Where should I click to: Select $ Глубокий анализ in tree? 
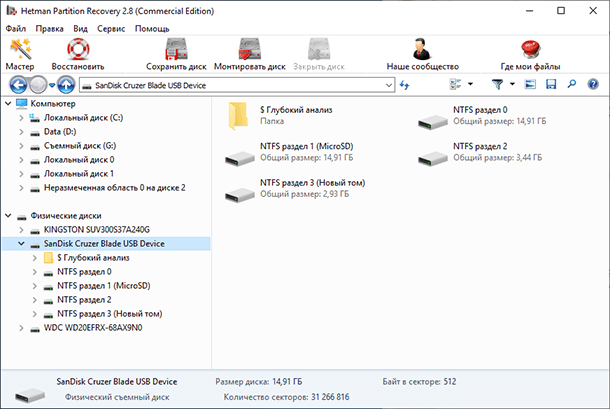tap(93, 258)
